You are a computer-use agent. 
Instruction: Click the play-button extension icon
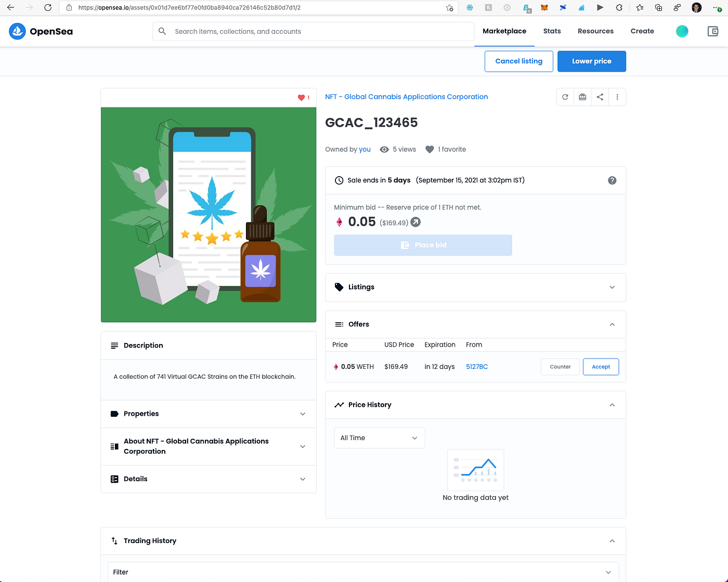[600, 8]
